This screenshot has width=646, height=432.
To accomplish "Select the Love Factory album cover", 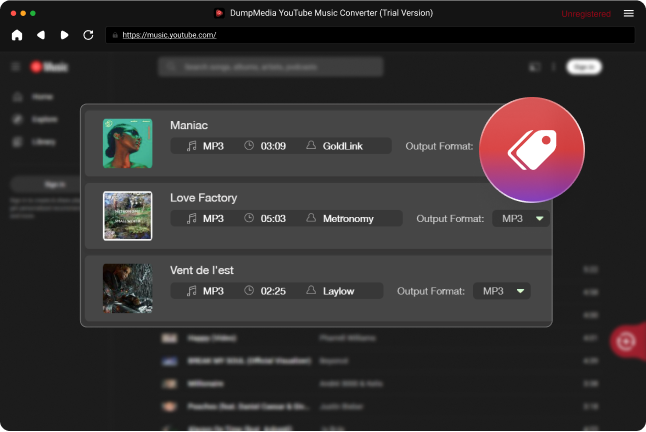I will coord(127,216).
